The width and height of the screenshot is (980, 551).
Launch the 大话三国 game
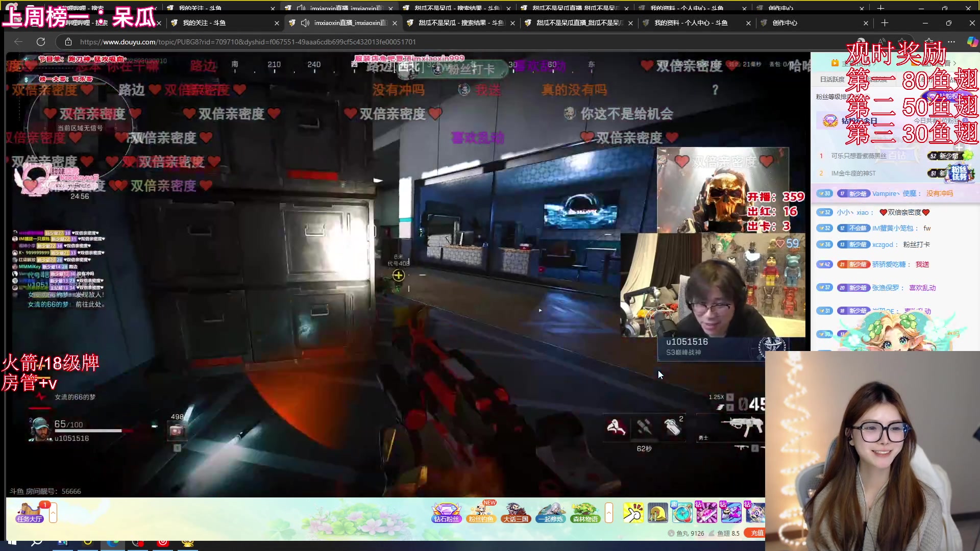[x=516, y=513]
